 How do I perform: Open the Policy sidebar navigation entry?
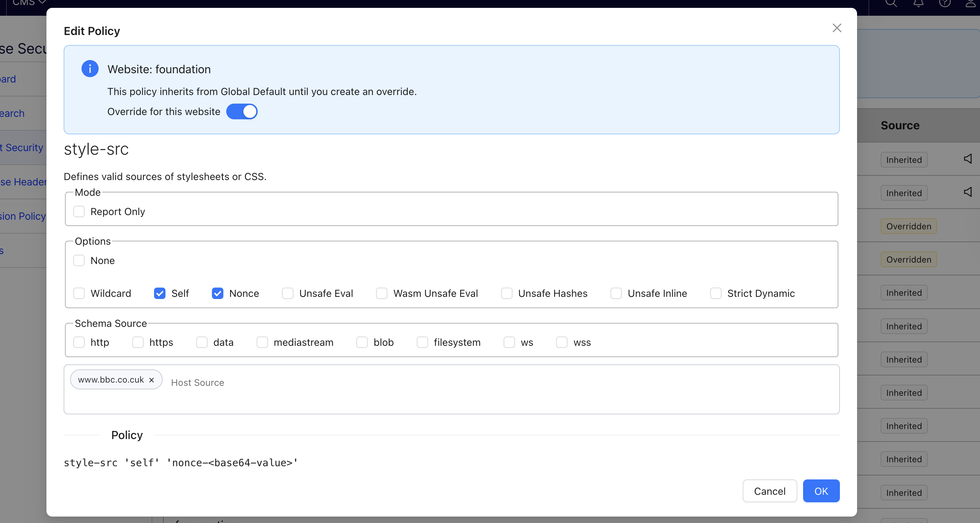(23, 216)
